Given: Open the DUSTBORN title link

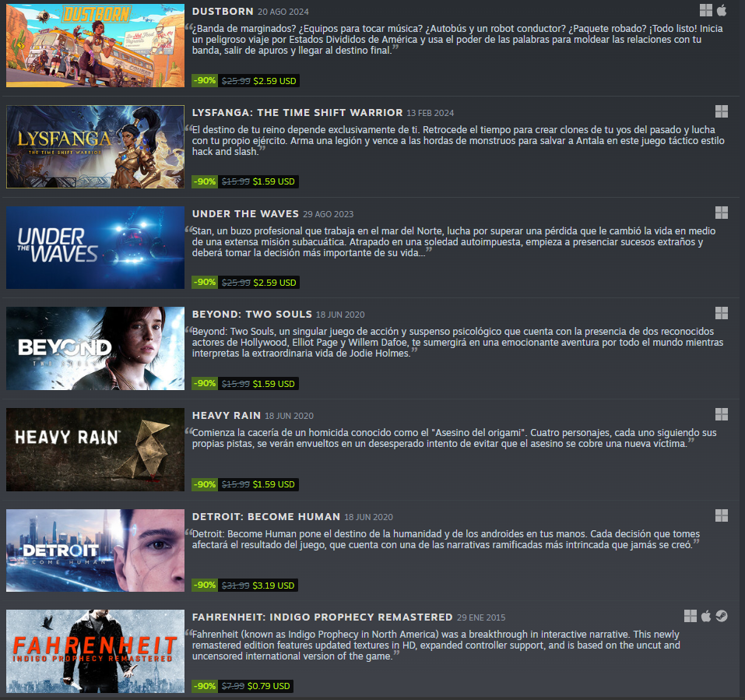Looking at the screenshot, I should pyautogui.click(x=223, y=12).
